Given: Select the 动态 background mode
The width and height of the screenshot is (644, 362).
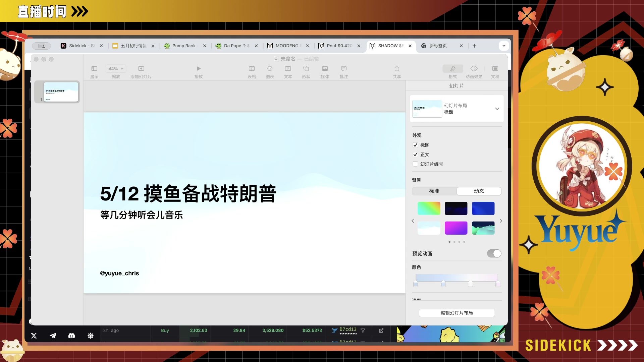Looking at the screenshot, I should click(x=479, y=191).
